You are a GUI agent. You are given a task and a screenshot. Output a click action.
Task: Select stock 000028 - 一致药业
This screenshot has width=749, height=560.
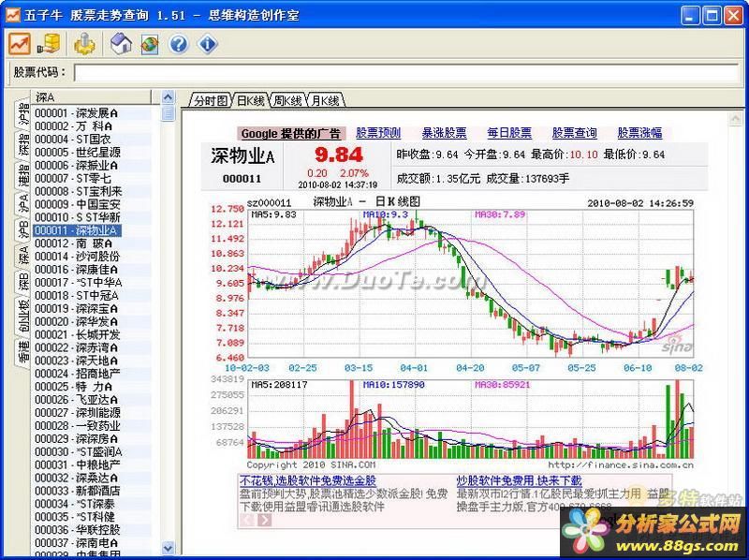pos(78,426)
